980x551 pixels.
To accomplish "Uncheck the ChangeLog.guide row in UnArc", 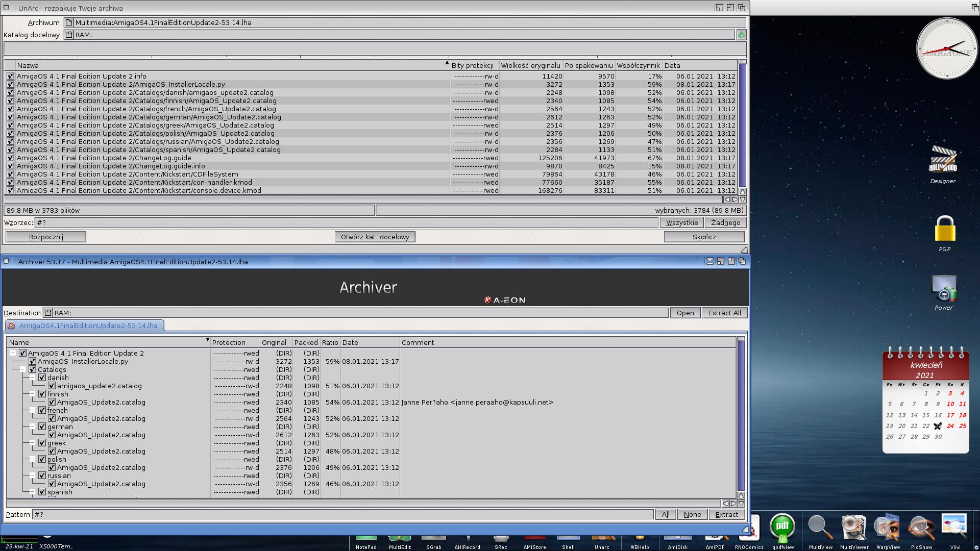I will pyautogui.click(x=10, y=158).
